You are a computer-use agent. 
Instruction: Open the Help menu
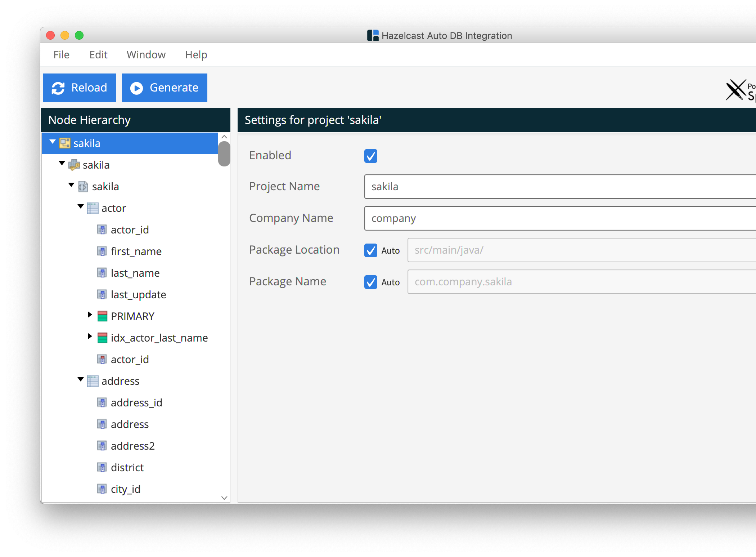pyautogui.click(x=196, y=55)
